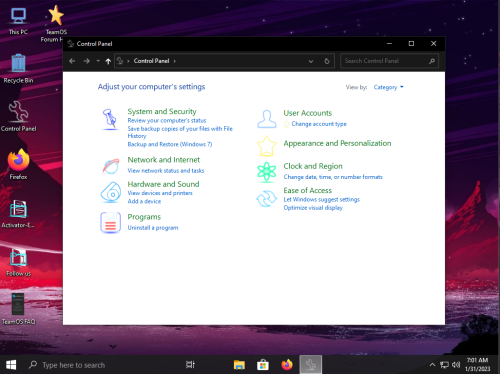This screenshot has width=500, height=374.
Task: Open the Network and Internet globe icon
Action: coord(111,166)
